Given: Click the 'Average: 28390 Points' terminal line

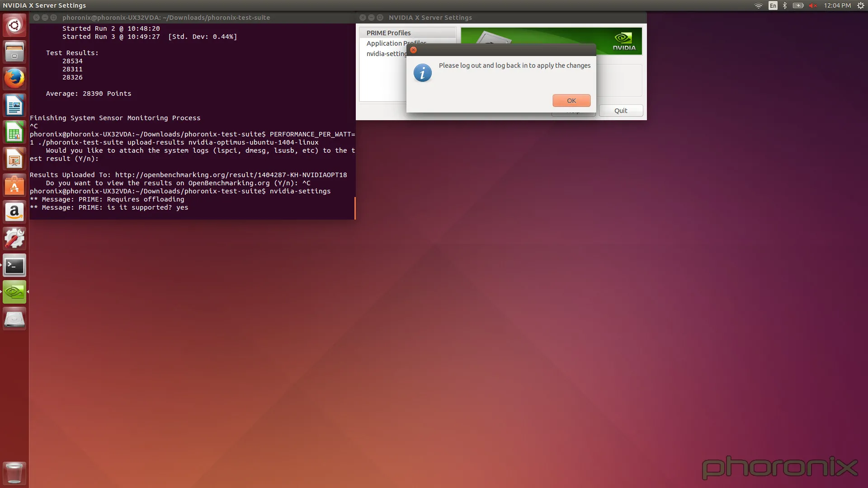Looking at the screenshot, I should coord(89,94).
